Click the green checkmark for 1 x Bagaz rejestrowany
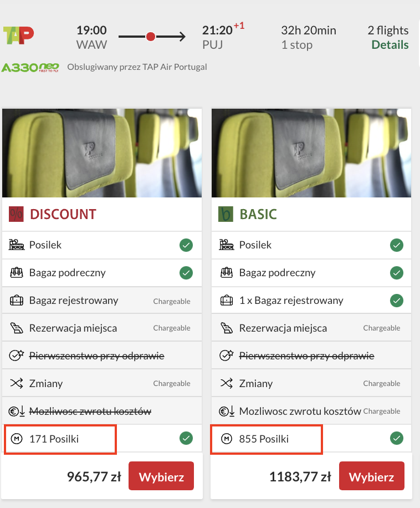This screenshot has width=420, height=508. pos(397,301)
